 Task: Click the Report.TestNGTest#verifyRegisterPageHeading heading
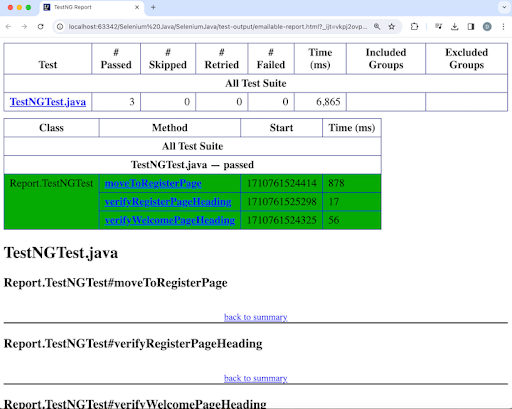click(x=133, y=344)
